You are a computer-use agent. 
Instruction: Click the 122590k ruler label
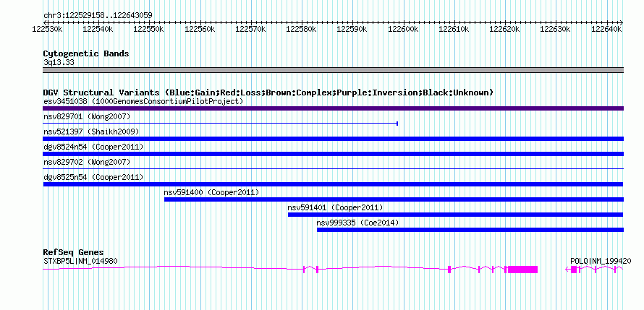tap(352, 29)
